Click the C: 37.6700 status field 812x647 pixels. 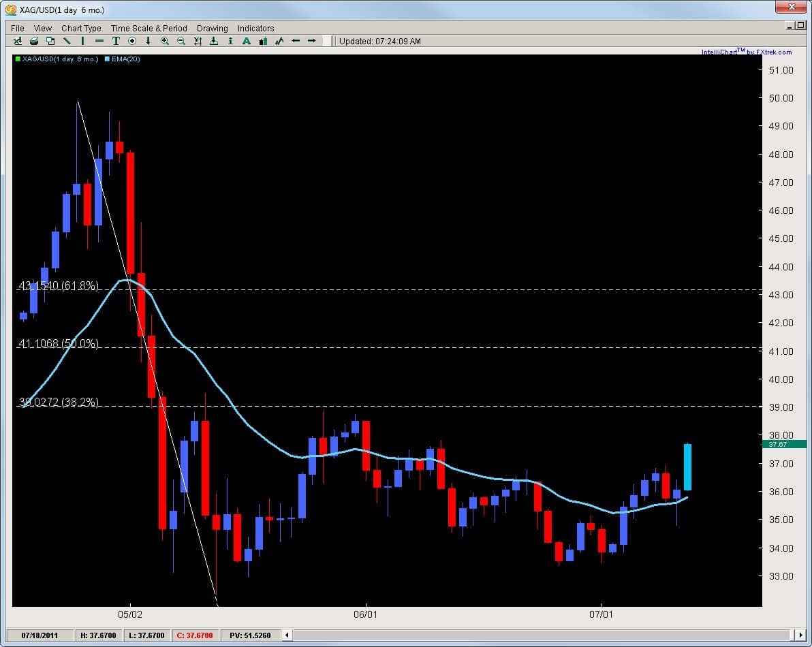pyautogui.click(x=195, y=635)
